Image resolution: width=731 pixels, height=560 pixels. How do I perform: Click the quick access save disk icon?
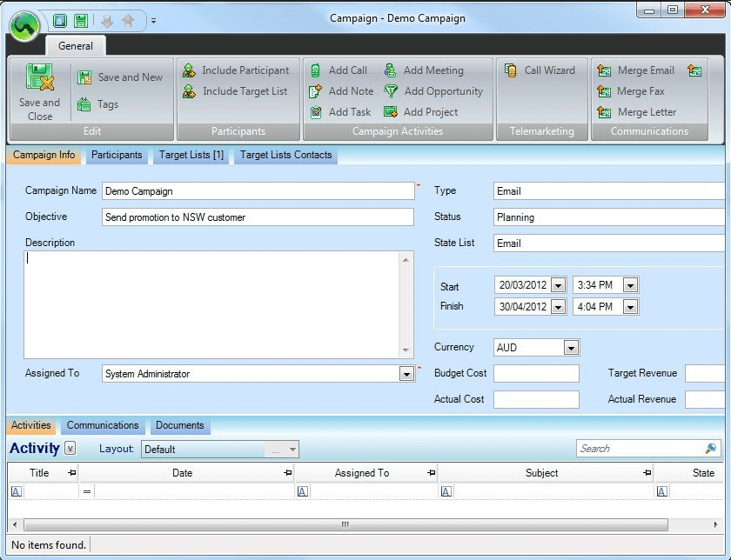(x=81, y=21)
